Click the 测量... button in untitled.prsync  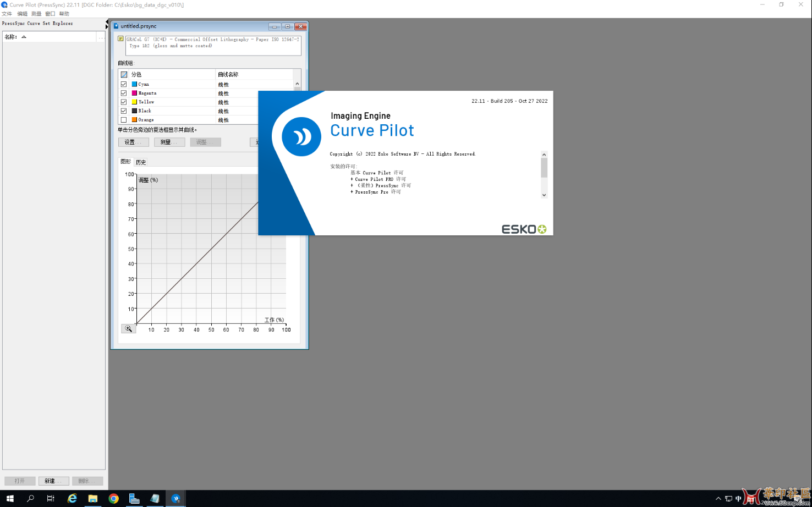click(169, 142)
